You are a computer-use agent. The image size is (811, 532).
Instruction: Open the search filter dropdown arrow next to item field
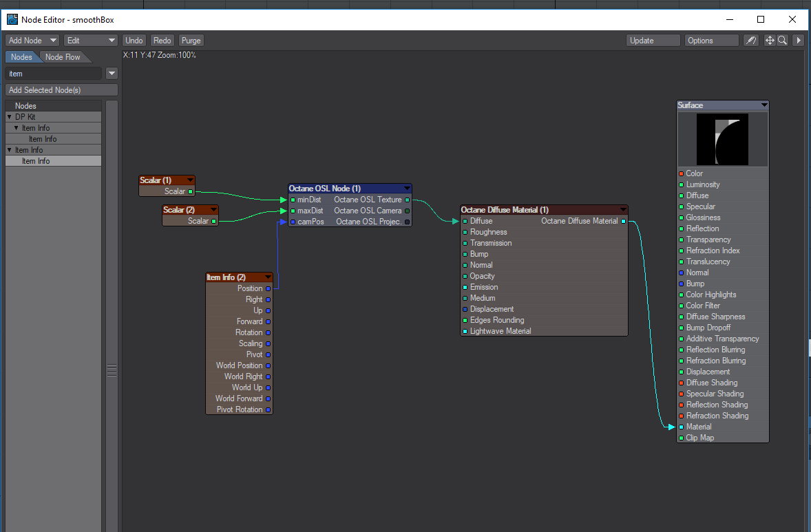pos(112,74)
